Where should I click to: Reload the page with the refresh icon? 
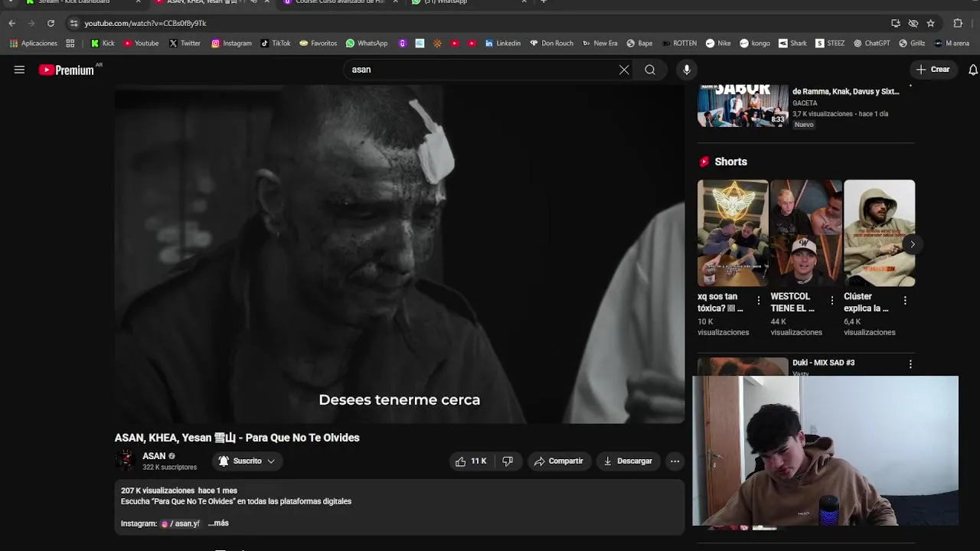click(x=51, y=23)
